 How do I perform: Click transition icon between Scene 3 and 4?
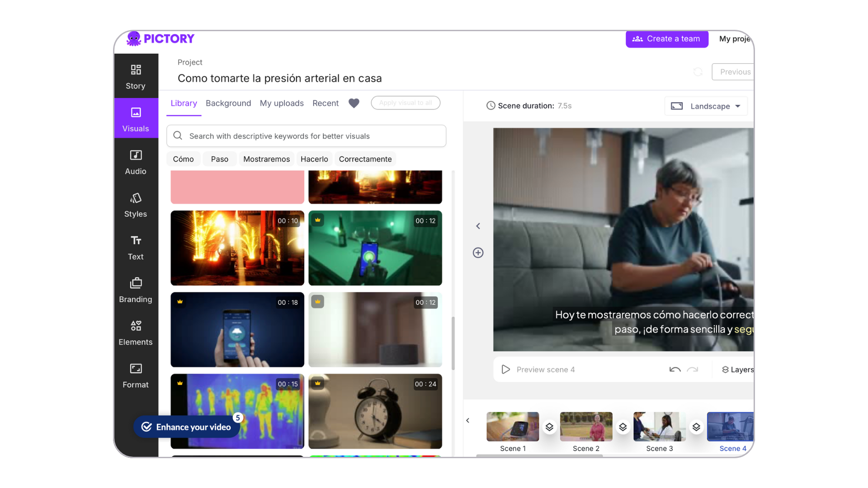696,427
